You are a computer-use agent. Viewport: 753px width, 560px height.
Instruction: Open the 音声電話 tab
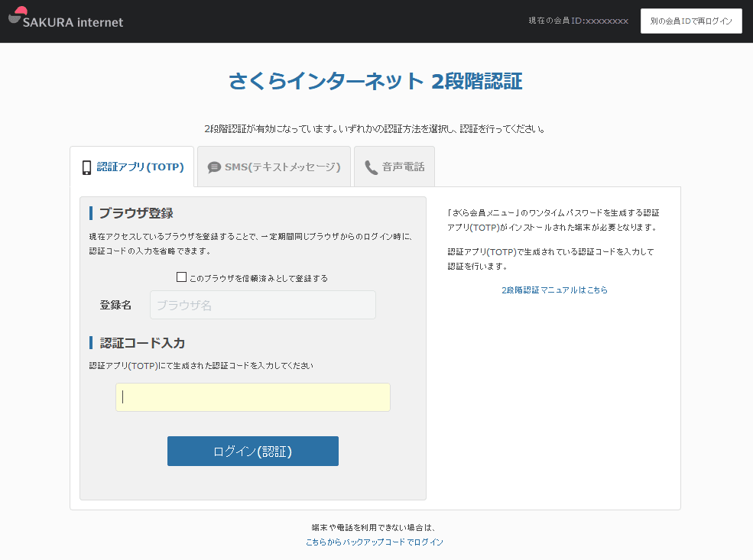394,167
